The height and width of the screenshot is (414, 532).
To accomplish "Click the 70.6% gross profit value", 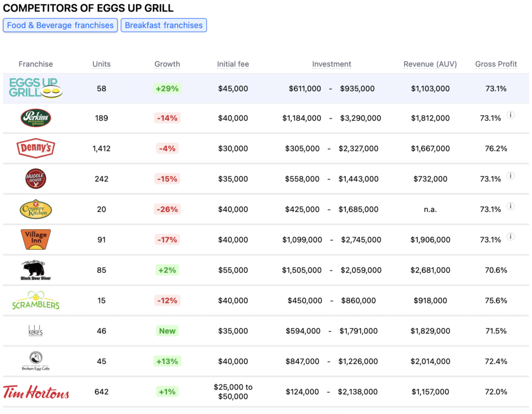I will coord(496,270).
